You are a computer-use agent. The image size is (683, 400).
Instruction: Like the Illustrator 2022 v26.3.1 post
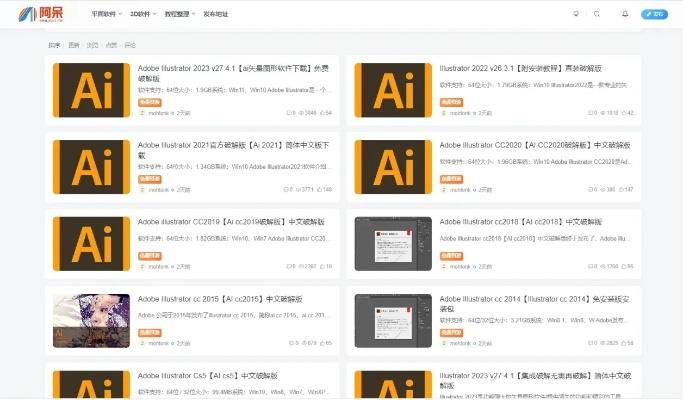[x=624, y=113]
